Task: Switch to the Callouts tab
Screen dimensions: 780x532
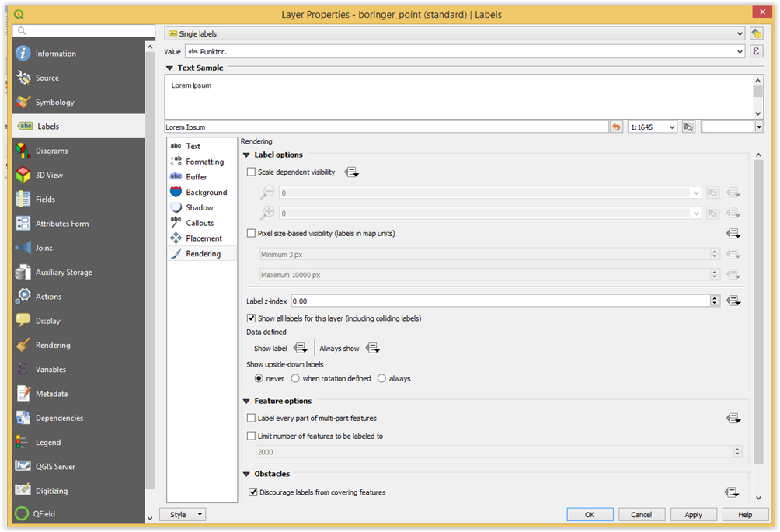Action: pos(202,223)
